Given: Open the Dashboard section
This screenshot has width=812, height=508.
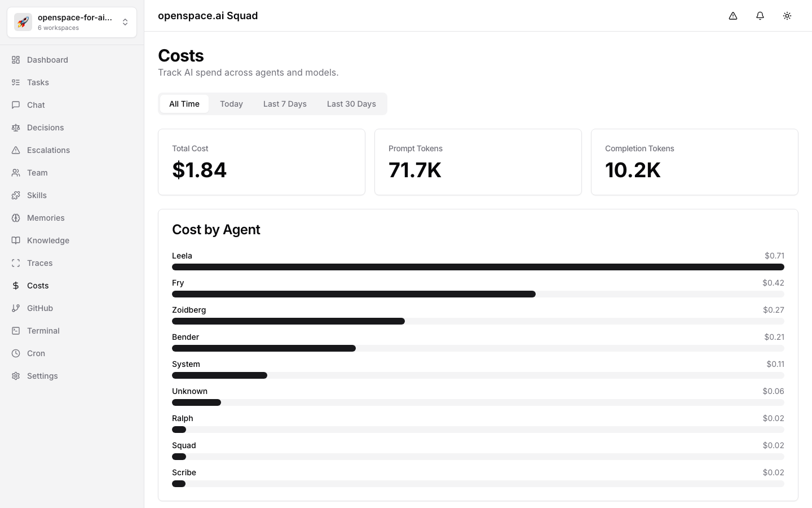Looking at the screenshot, I should tap(47, 60).
